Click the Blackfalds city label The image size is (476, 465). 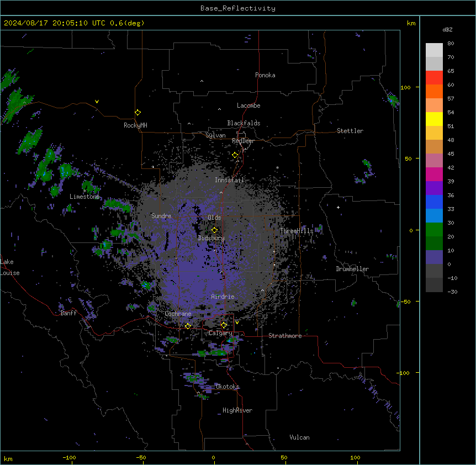coord(244,123)
